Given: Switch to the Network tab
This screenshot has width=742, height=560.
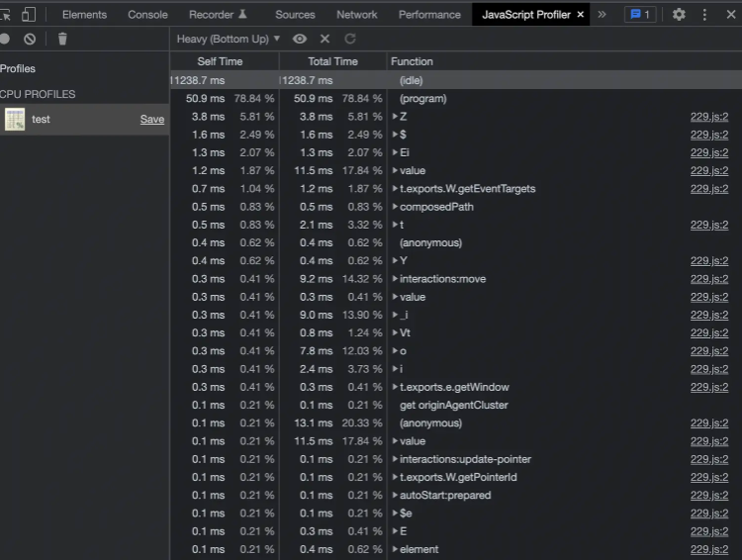Looking at the screenshot, I should 356,15.
